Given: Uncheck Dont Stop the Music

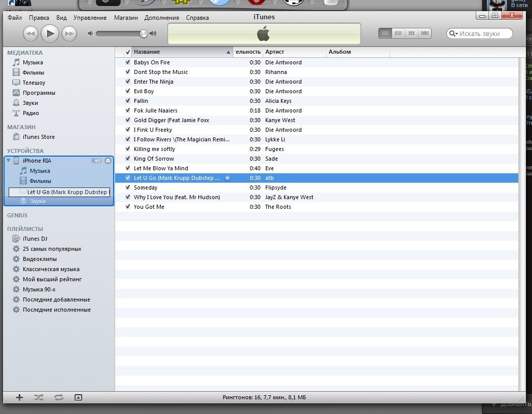Looking at the screenshot, I should click(x=128, y=71).
